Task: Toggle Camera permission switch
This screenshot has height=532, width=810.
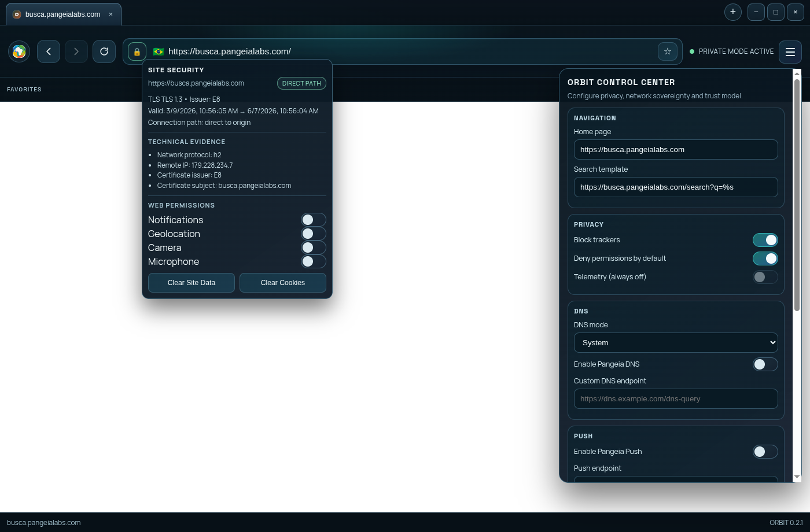Action: [x=314, y=247]
